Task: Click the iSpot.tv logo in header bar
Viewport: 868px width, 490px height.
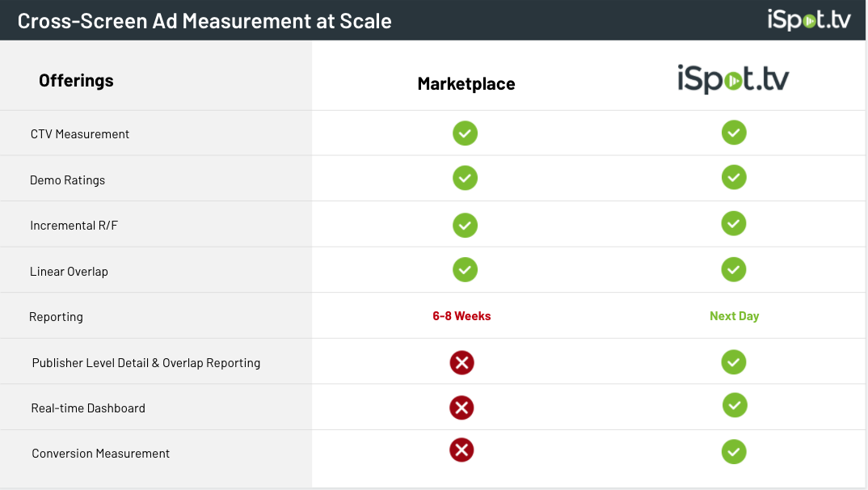Action: (x=809, y=20)
